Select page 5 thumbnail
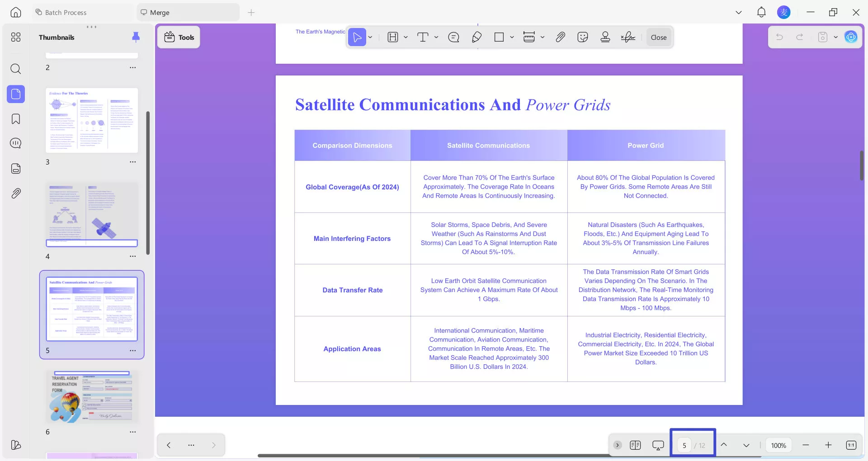This screenshot has height=461, width=868. pos(92,309)
